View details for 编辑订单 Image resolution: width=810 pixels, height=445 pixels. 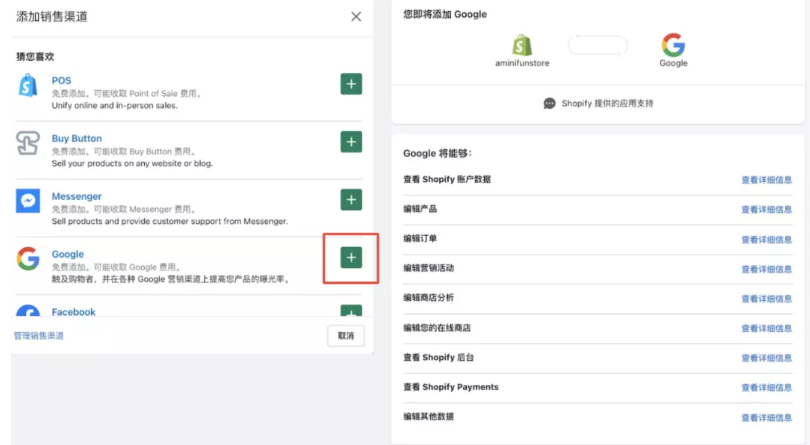[x=767, y=239]
